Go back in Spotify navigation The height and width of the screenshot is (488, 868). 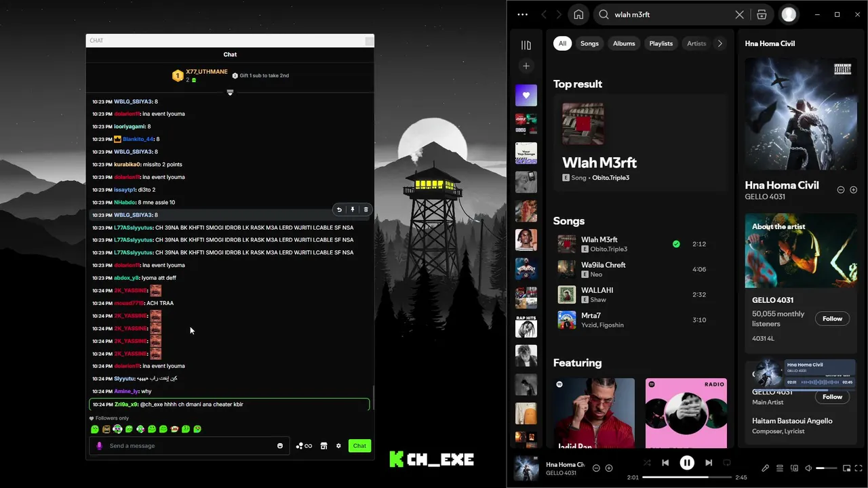point(544,14)
